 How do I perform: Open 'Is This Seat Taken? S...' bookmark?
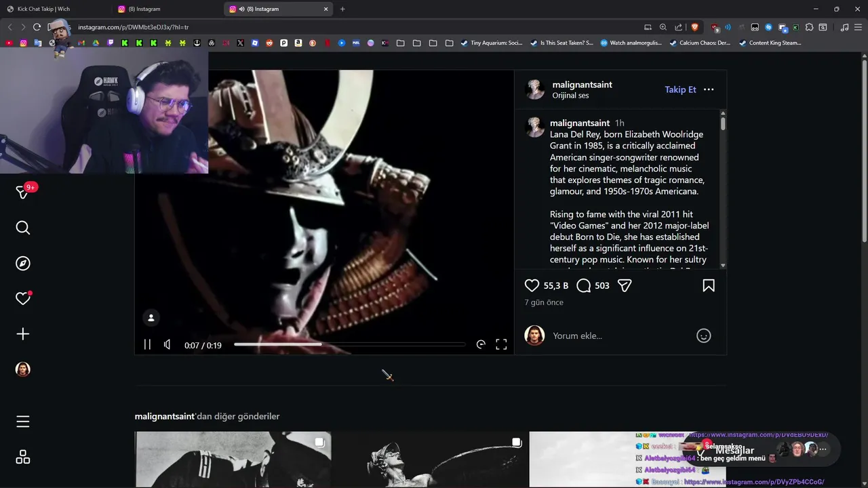click(561, 43)
